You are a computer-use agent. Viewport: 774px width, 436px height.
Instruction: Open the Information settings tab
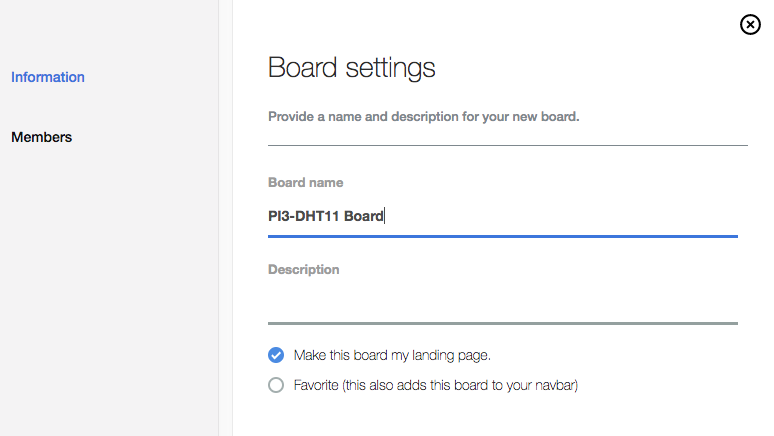pyautogui.click(x=48, y=77)
